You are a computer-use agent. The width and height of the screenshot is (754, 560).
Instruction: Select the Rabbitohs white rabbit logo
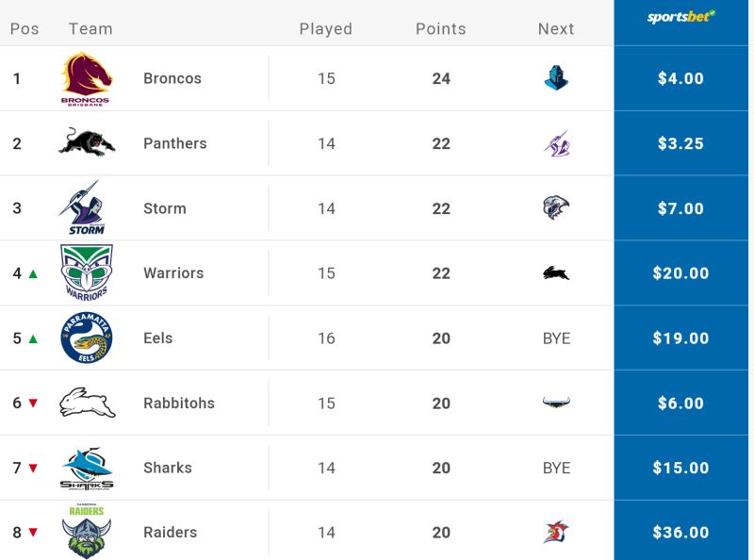(87, 403)
